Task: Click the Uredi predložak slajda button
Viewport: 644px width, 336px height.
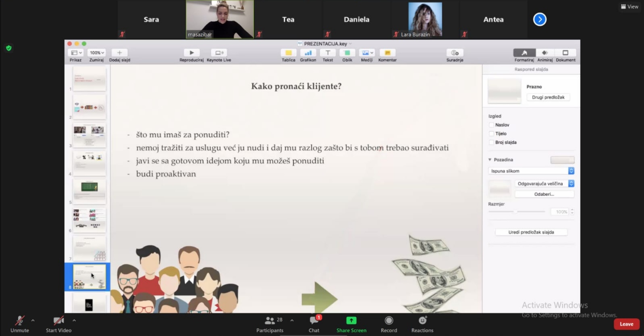Action: pos(531,232)
